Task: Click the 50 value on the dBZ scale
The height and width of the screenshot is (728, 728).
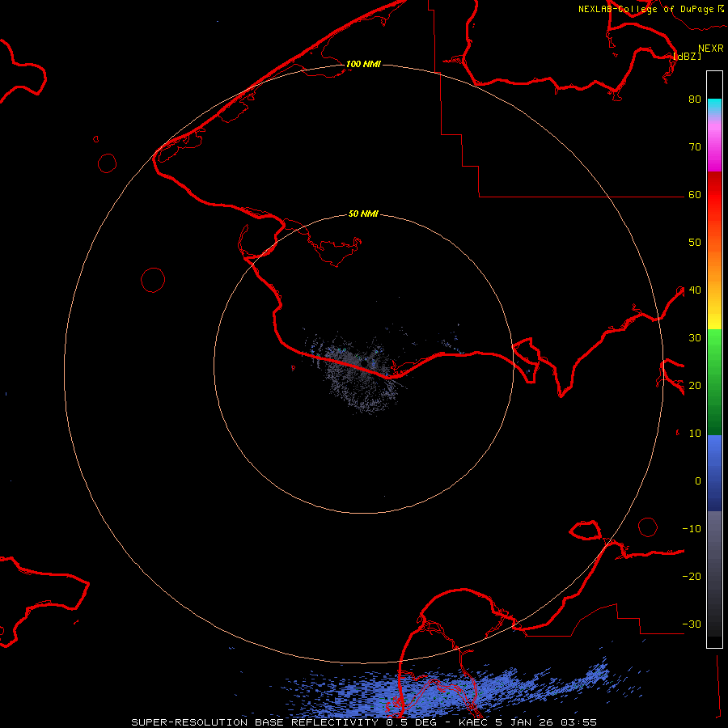Action: pyautogui.click(x=695, y=243)
